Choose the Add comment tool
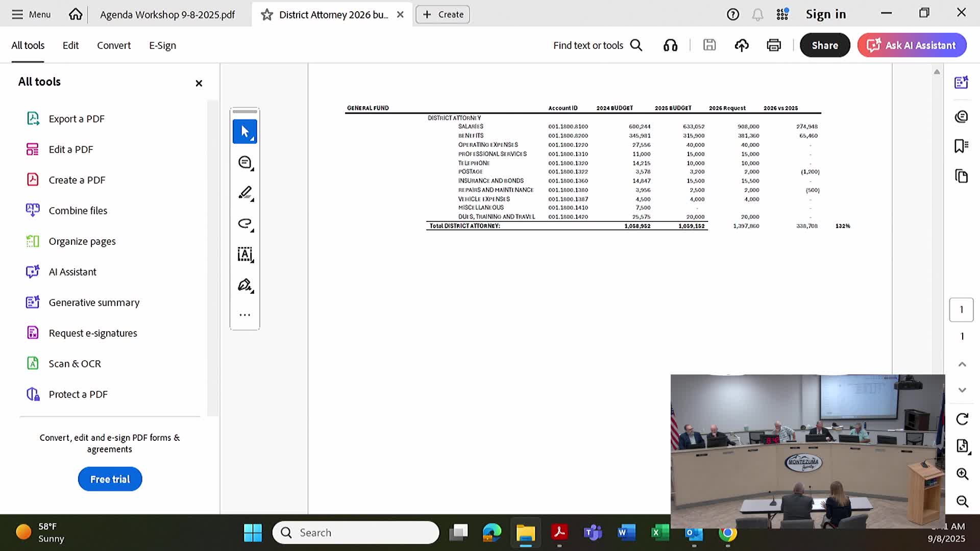 point(245,162)
